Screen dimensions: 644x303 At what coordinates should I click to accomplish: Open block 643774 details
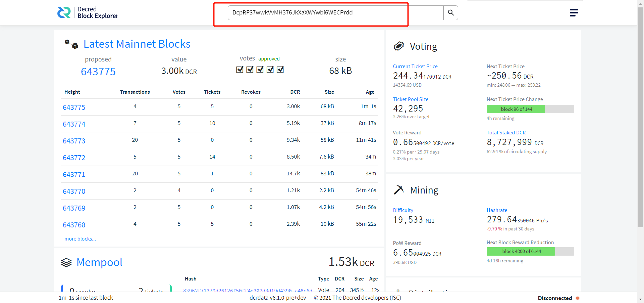[x=74, y=124]
